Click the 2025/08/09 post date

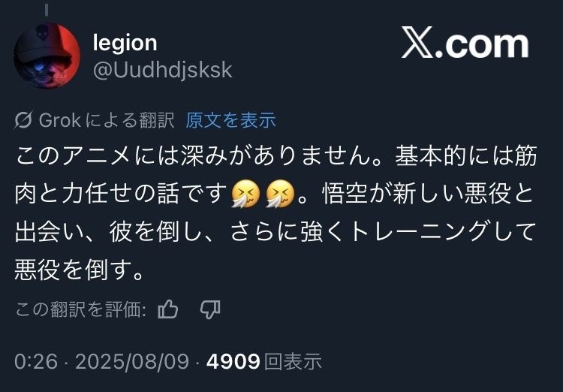click(132, 361)
